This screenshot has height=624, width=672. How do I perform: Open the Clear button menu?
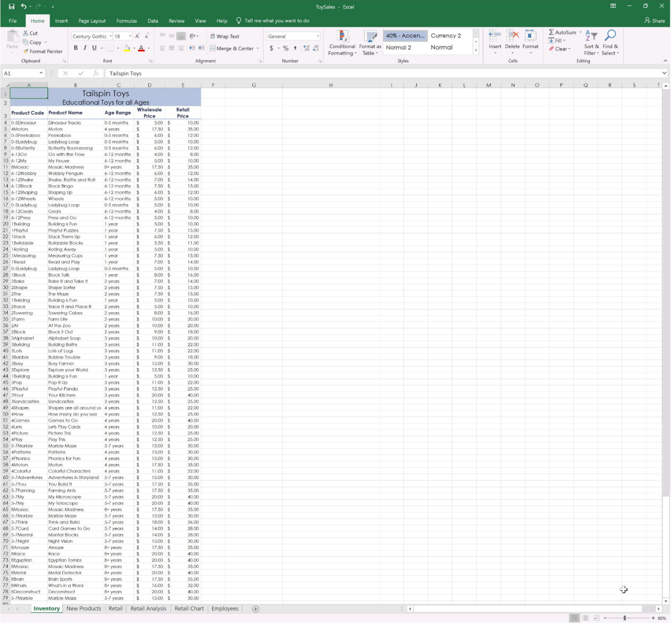[559, 49]
